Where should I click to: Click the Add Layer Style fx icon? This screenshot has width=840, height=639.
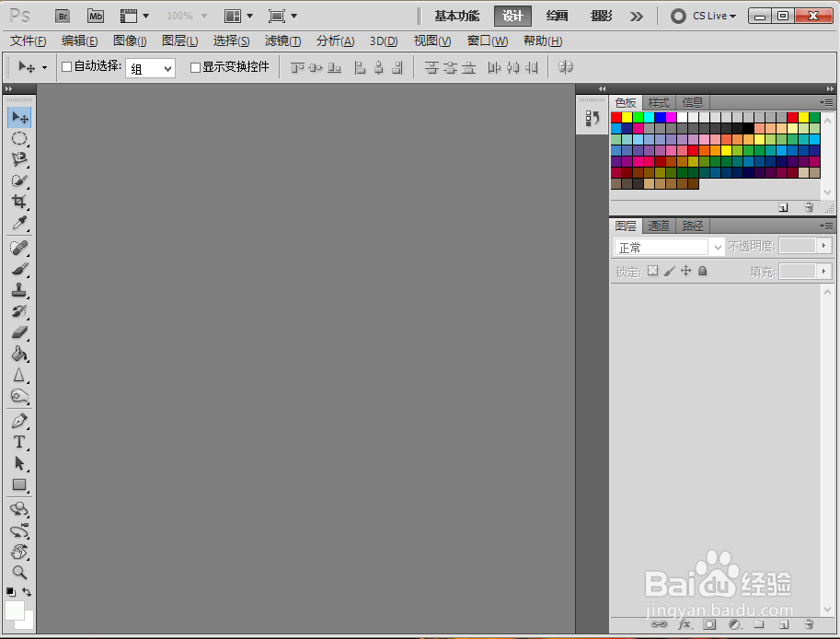[684, 624]
